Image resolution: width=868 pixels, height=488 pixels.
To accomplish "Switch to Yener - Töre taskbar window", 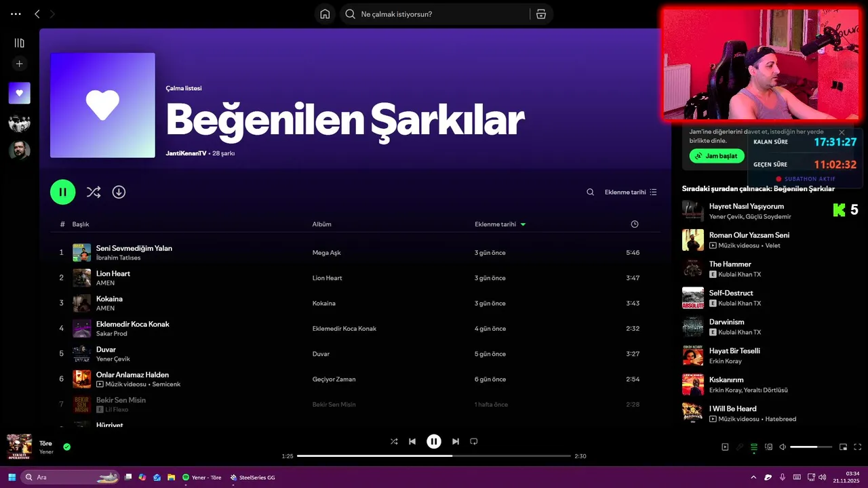I will point(201,477).
